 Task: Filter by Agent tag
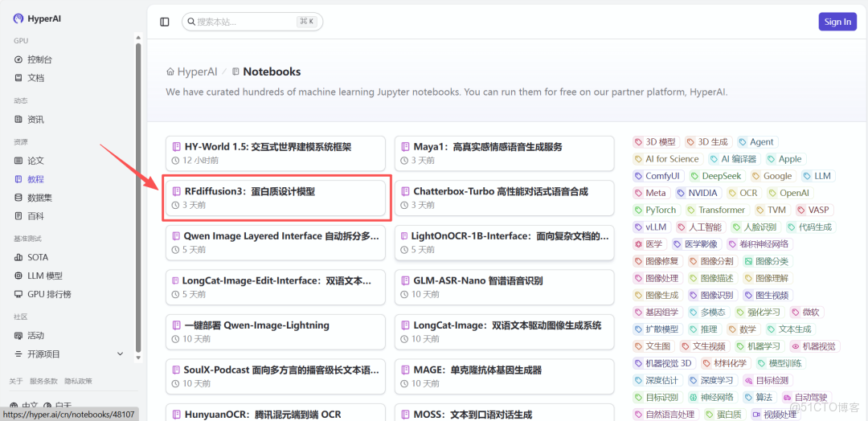(757, 142)
